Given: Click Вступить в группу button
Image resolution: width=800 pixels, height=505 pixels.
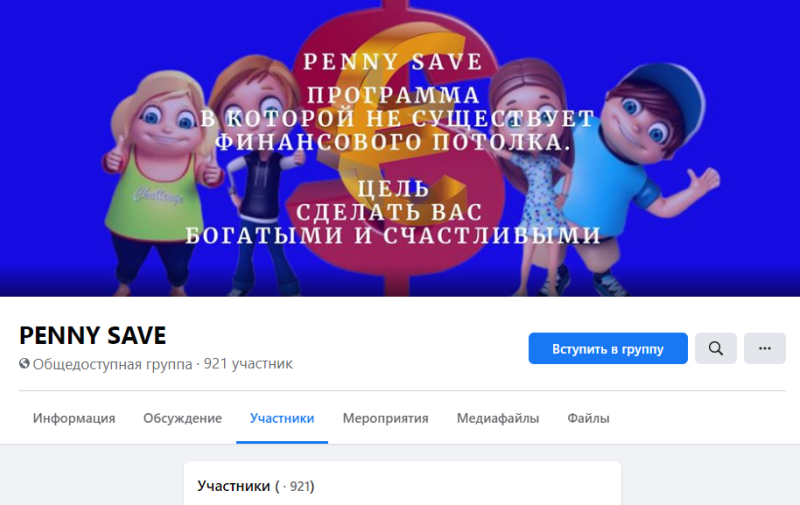Looking at the screenshot, I should tap(608, 348).
